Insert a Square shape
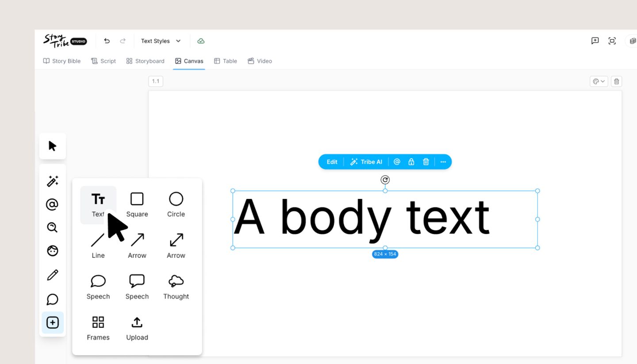Image resolution: width=637 pixels, height=364 pixels. tap(137, 205)
